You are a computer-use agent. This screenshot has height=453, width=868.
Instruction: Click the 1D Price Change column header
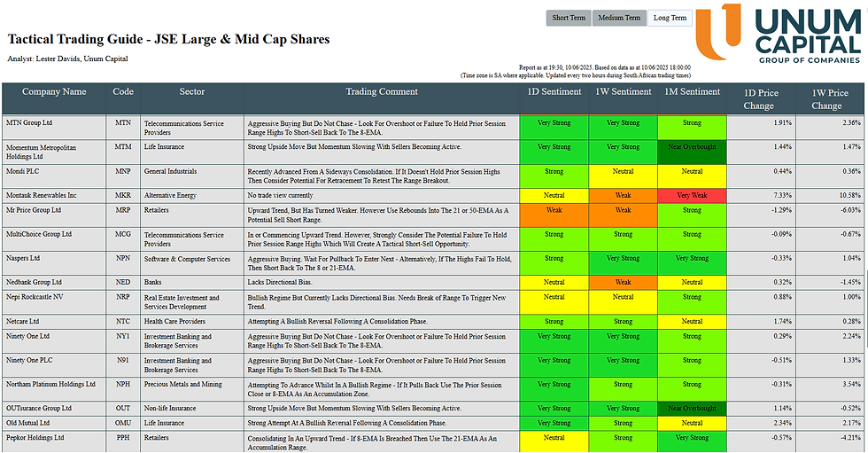click(761, 99)
